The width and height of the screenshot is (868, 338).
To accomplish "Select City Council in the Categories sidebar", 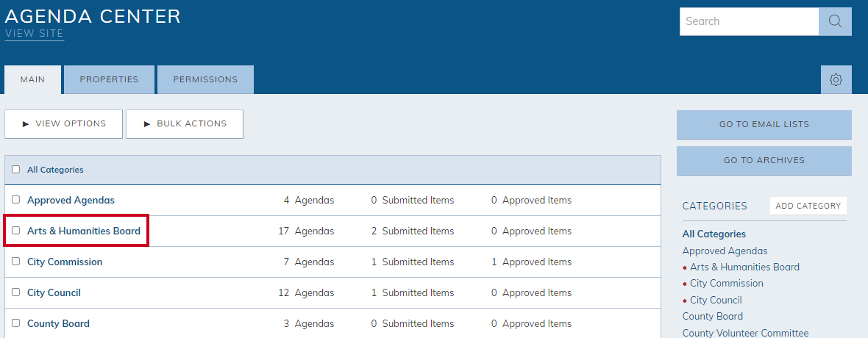I will click(x=716, y=300).
